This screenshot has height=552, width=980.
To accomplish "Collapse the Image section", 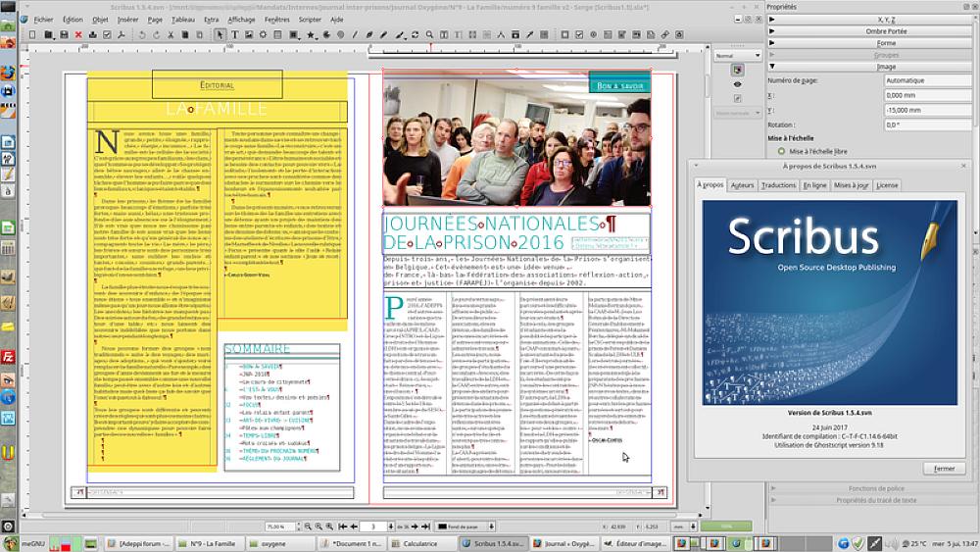I will pyautogui.click(x=870, y=67).
